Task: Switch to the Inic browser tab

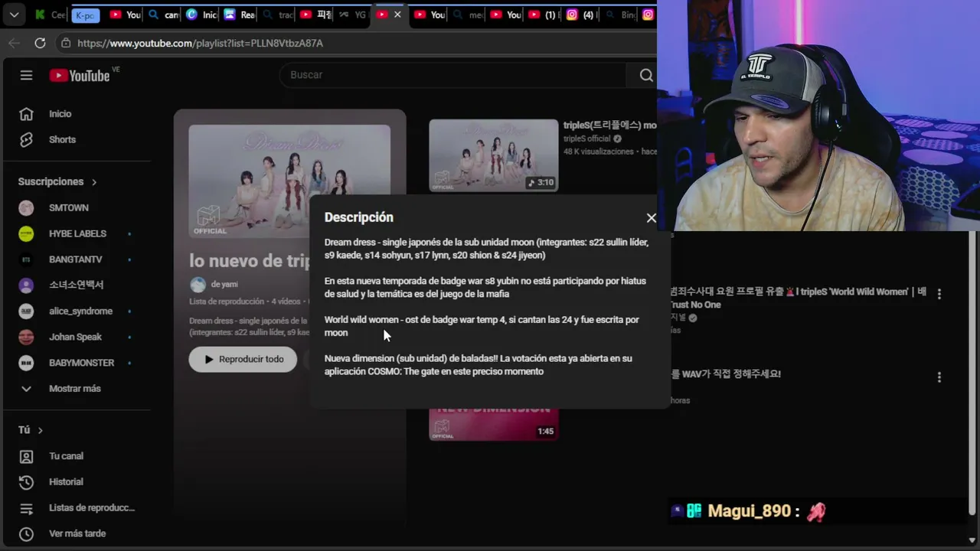Action: coord(202,15)
